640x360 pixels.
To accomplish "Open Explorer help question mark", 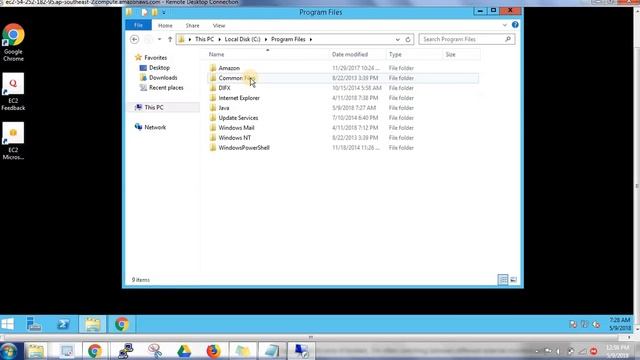I will (515, 25).
